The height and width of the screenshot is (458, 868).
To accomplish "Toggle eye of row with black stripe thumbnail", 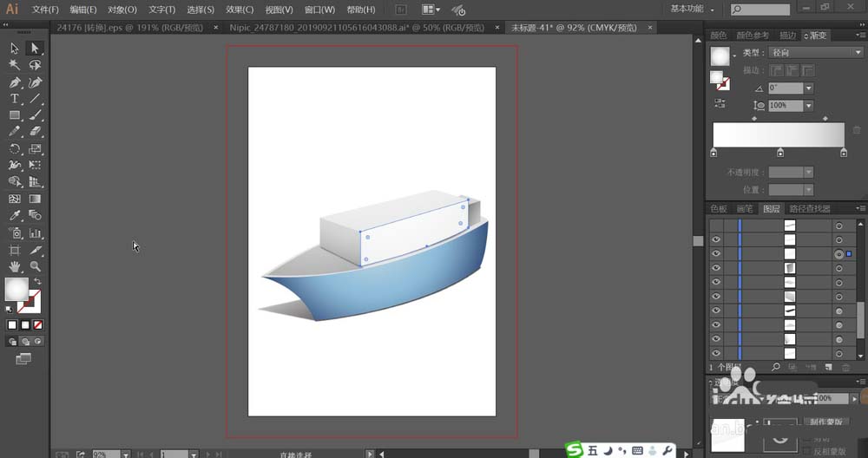I will pos(716,311).
